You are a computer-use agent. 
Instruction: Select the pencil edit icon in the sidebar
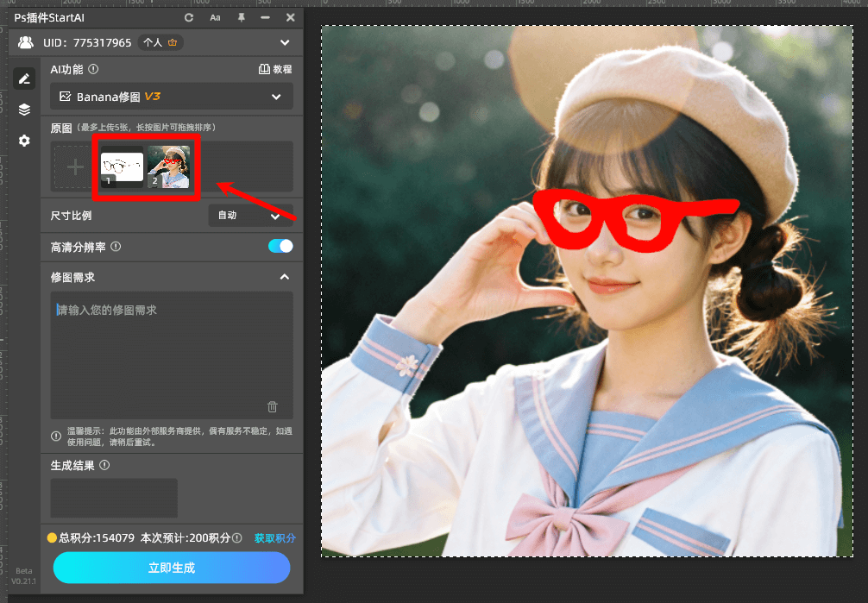pyautogui.click(x=24, y=79)
